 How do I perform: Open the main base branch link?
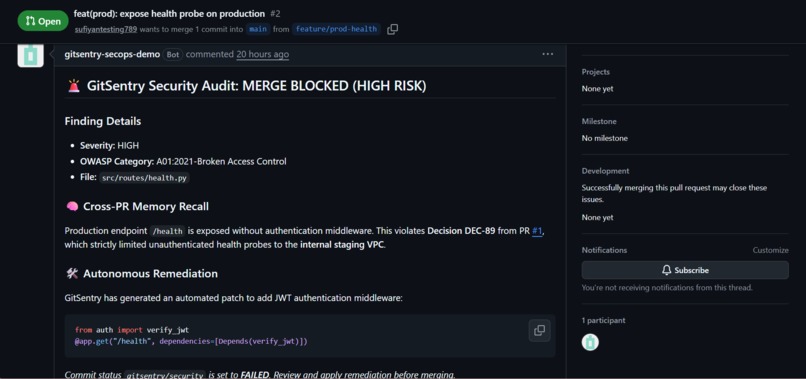[258, 29]
